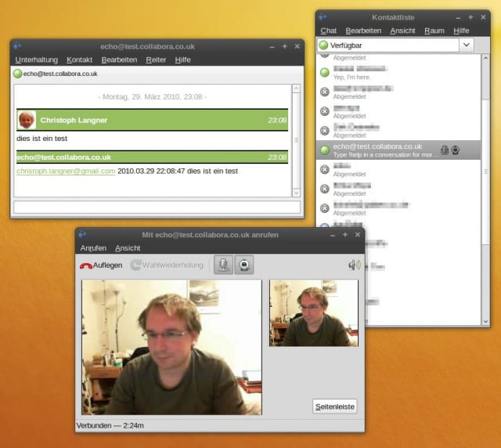Open the Ansicht menu in Kontaktliste
Image resolution: width=501 pixels, height=448 pixels.
(402, 31)
